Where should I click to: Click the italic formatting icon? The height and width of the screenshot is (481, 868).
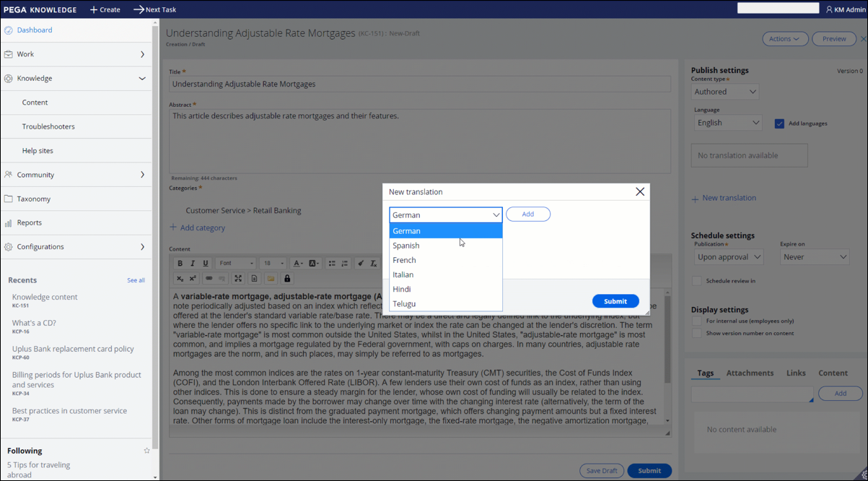pyautogui.click(x=193, y=264)
